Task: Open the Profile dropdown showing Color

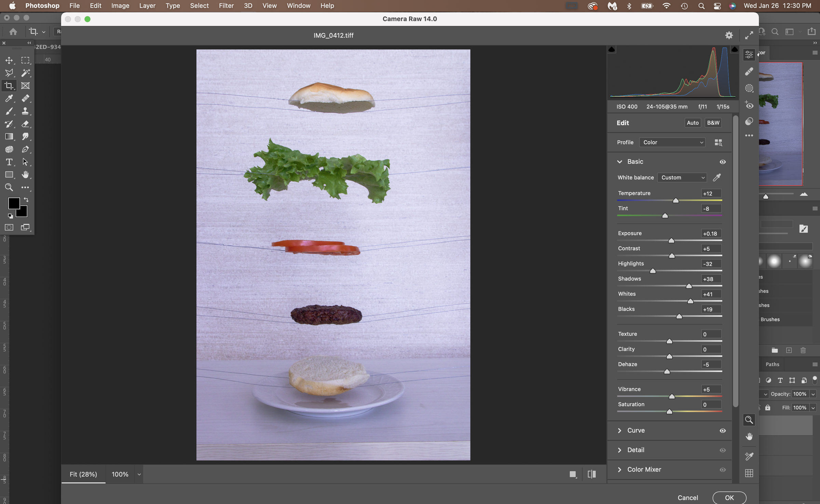Action: point(672,142)
